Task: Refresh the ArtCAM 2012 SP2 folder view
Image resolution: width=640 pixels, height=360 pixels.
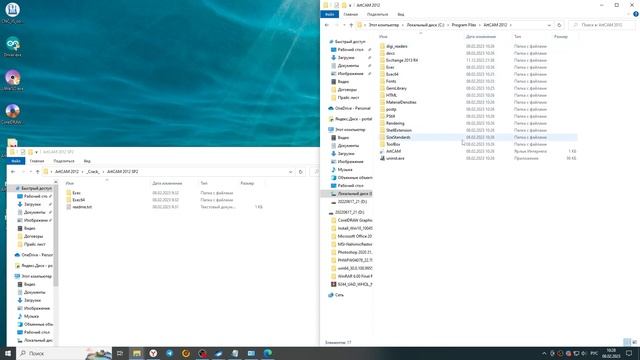Action: (x=301, y=172)
